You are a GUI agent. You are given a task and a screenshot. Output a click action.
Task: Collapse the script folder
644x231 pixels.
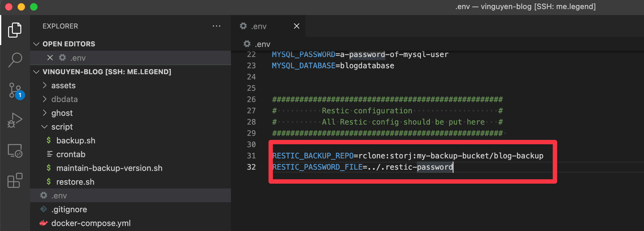coord(62,127)
